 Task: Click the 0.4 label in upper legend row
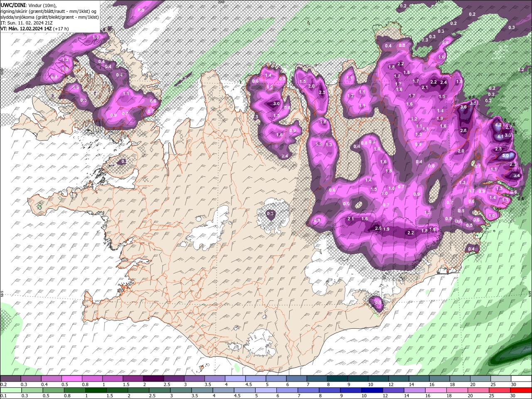[x=44, y=384]
